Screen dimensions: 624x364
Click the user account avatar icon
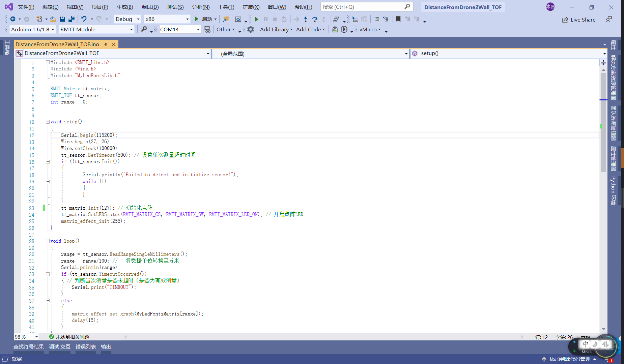pyautogui.click(x=550, y=7)
